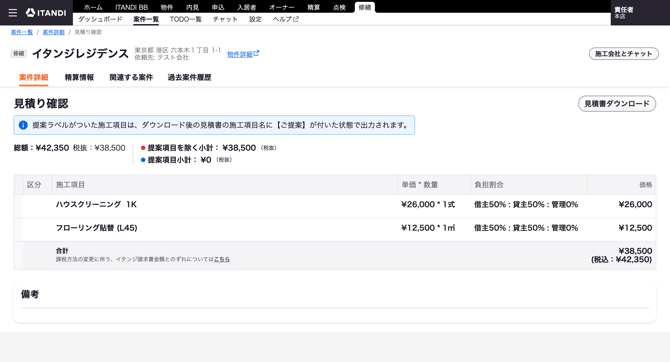Click external link icon beside 物件詳細
The width and height of the screenshot is (670, 362).
(256, 54)
